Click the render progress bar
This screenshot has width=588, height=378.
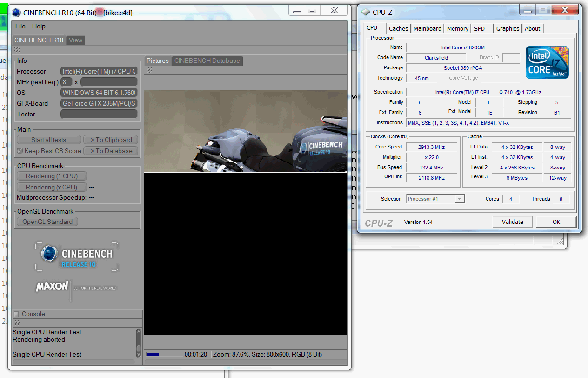point(164,354)
